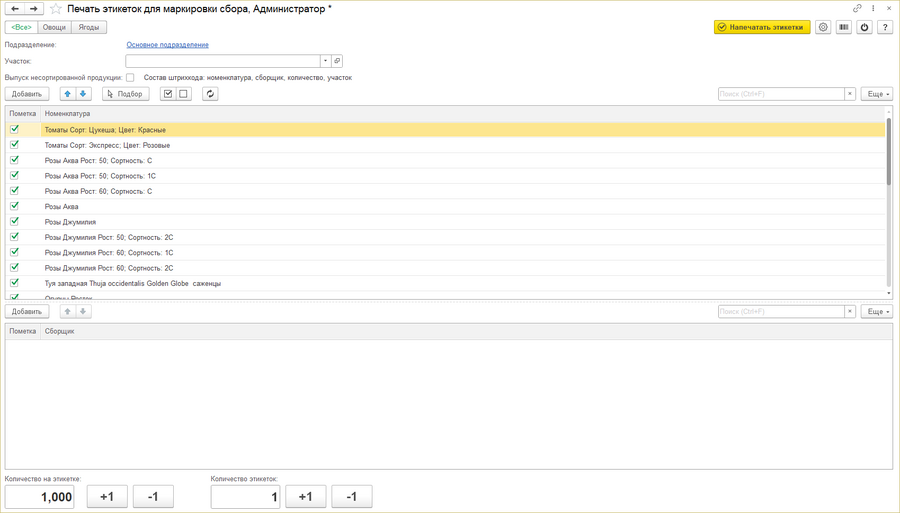Clear the collector search with X

coord(850,311)
